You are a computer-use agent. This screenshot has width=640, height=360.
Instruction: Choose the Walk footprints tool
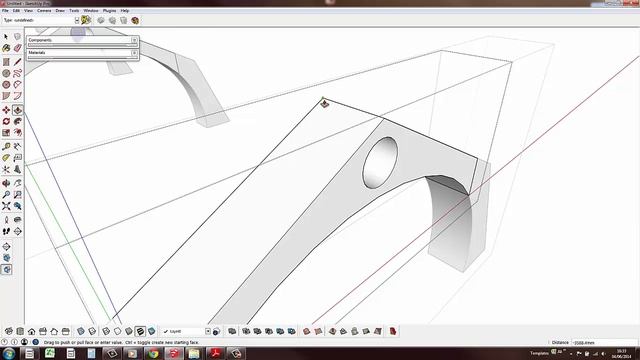6,231
